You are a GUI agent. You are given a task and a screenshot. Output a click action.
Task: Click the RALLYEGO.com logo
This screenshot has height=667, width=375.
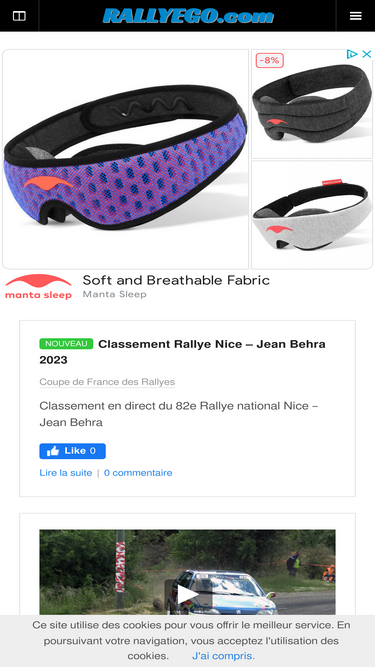pyautogui.click(x=188, y=16)
